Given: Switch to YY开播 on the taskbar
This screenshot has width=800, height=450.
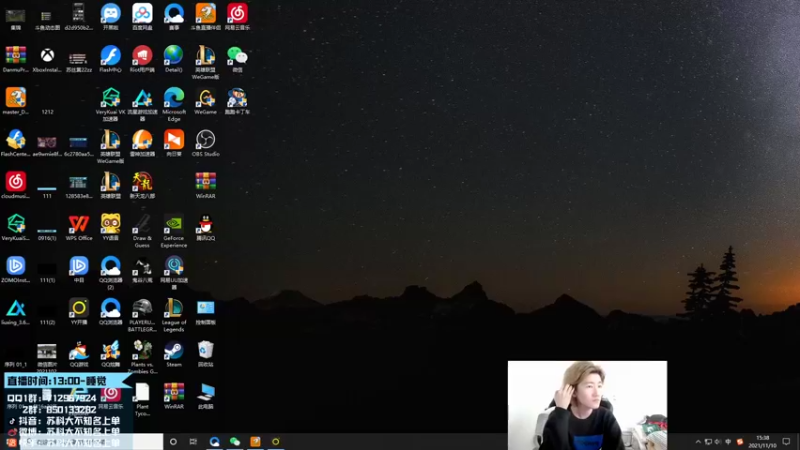Looking at the screenshot, I should [x=276, y=441].
